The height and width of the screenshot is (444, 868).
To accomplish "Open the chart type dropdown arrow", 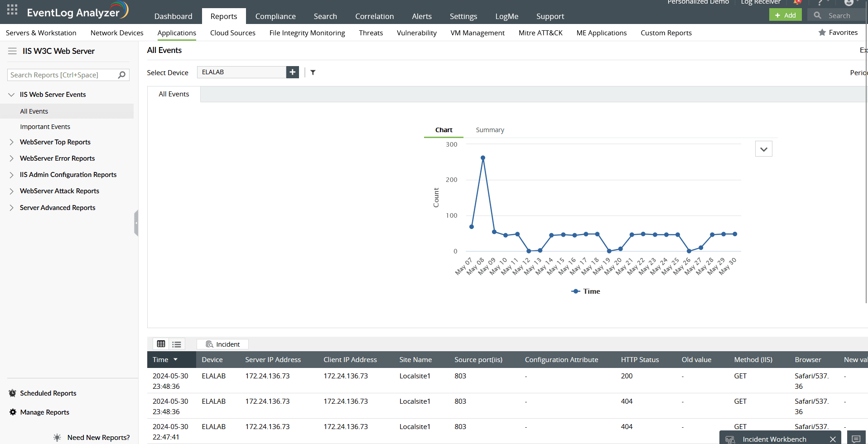I will 764,149.
